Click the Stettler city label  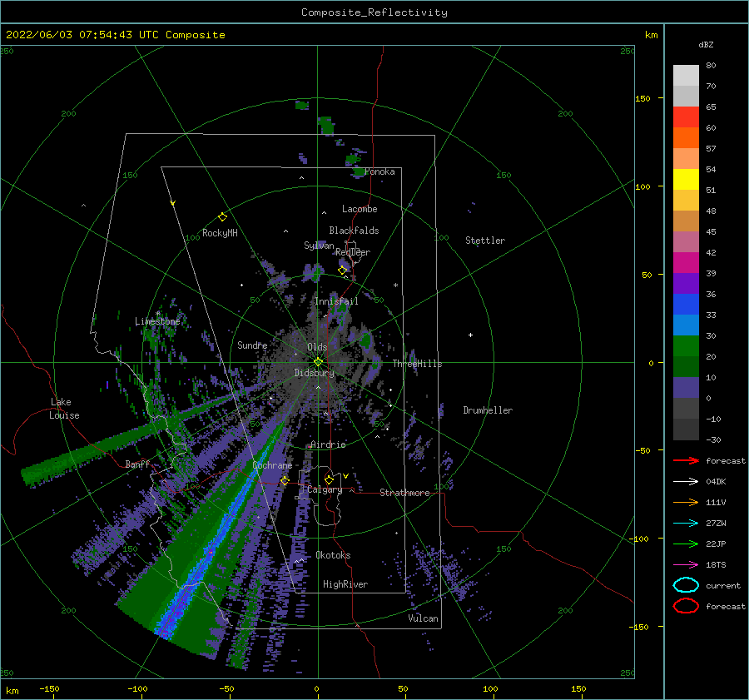[x=485, y=241]
